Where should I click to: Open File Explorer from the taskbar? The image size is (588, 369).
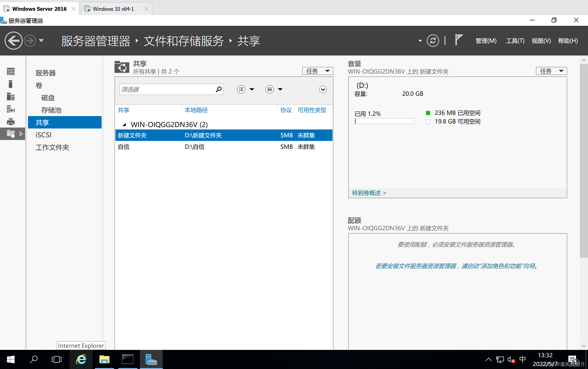104,359
